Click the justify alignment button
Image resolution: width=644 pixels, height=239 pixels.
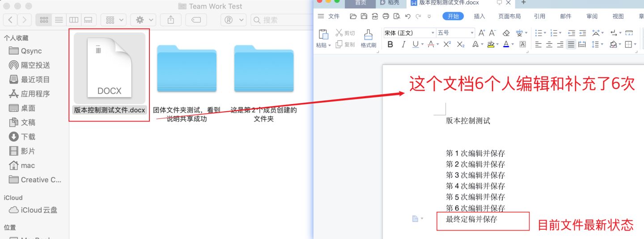[x=571, y=44]
